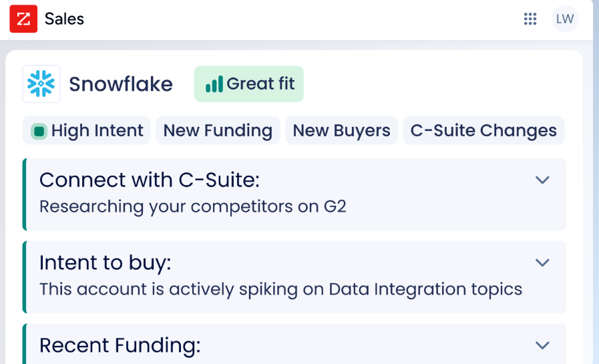
Task: Click Researching your competitors on G2 text
Action: [x=193, y=206]
